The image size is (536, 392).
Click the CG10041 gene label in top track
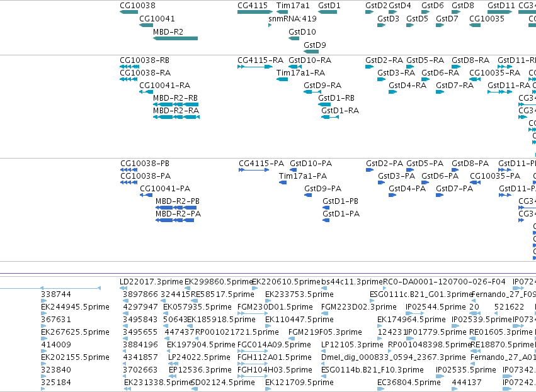click(x=157, y=19)
